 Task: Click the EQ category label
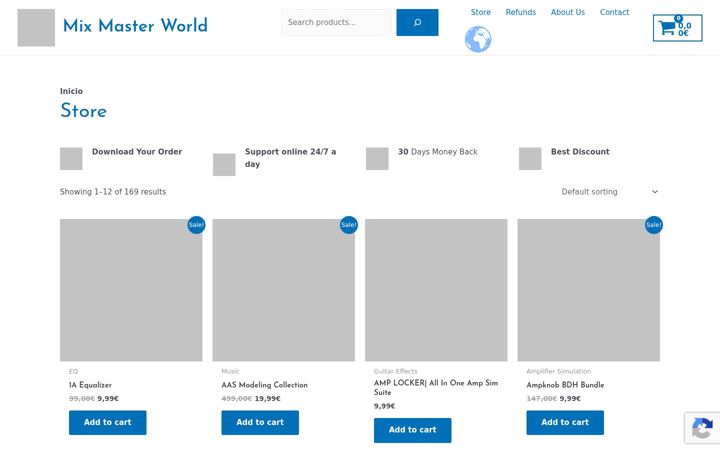(x=73, y=371)
